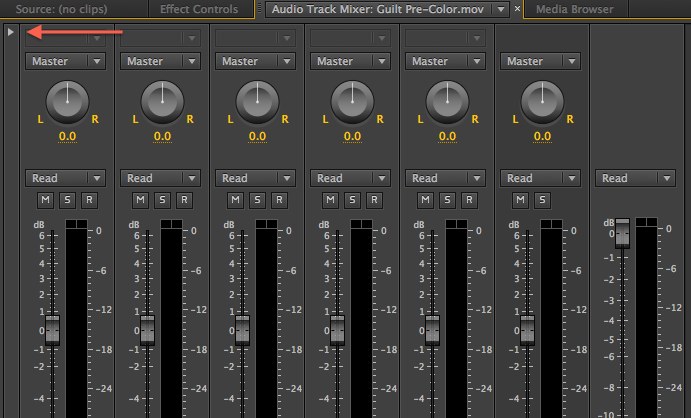691x418 pixels.
Task: Select the Source (no clips) tab
Action: (62, 9)
